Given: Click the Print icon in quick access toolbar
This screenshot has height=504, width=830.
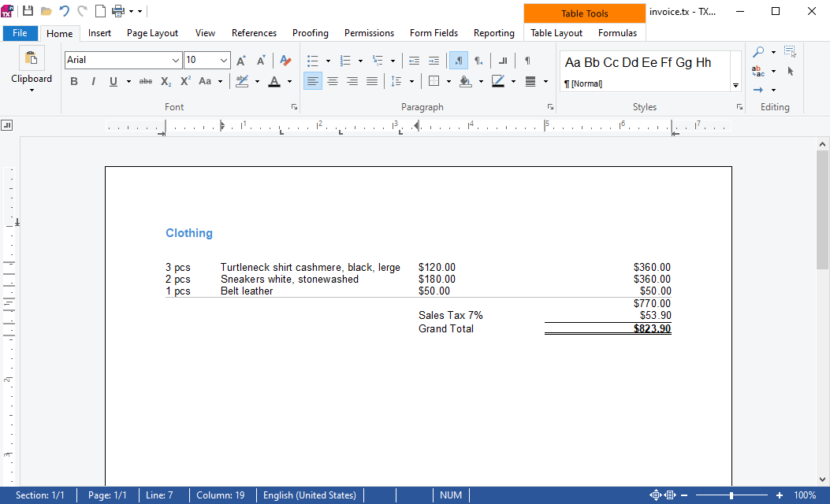Looking at the screenshot, I should pos(118,10).
